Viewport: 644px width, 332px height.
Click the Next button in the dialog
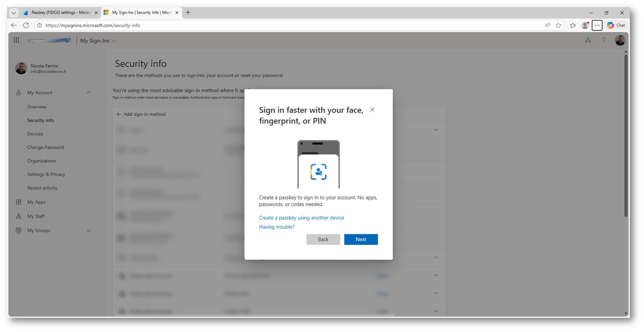tap(361, 239)
